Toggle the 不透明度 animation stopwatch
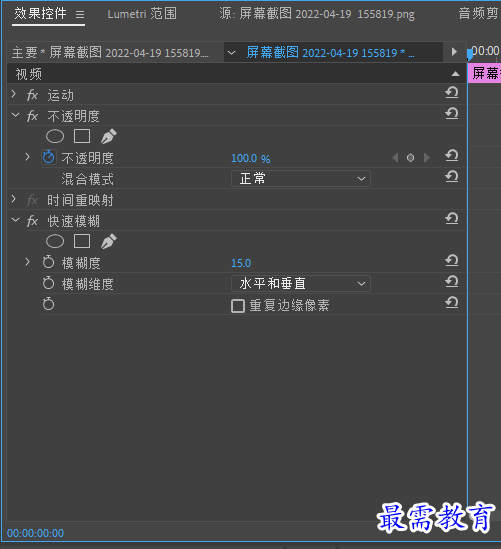The image size is (501, 549). 48,157
